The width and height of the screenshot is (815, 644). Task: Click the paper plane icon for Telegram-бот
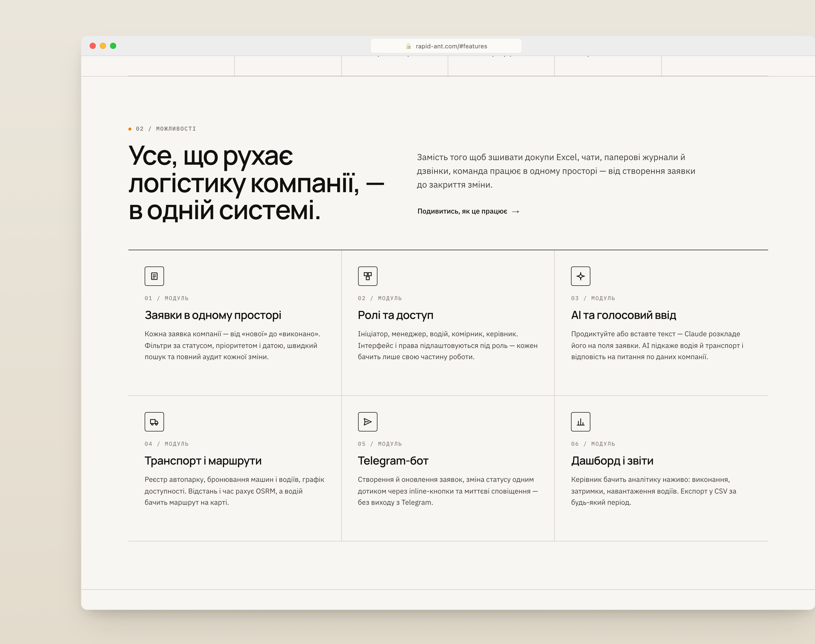(368, 422)
